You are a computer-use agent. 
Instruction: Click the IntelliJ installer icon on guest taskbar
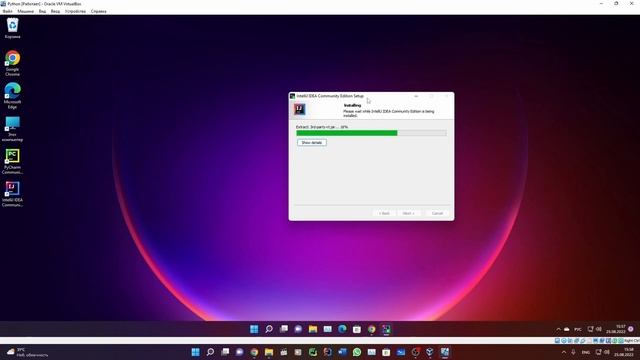[386, 329]
